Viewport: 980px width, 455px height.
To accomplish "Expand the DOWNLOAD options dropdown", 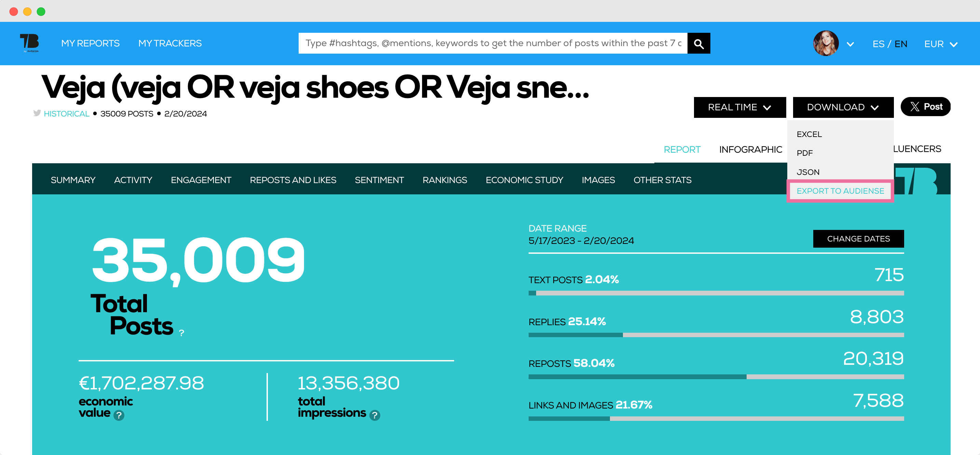I will click(843, 108).
